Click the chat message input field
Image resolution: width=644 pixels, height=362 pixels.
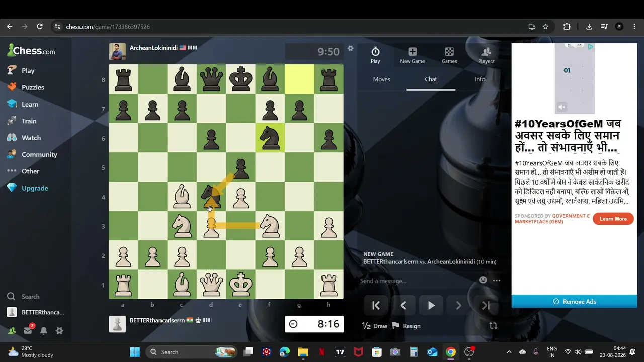[x=417, y=281]
